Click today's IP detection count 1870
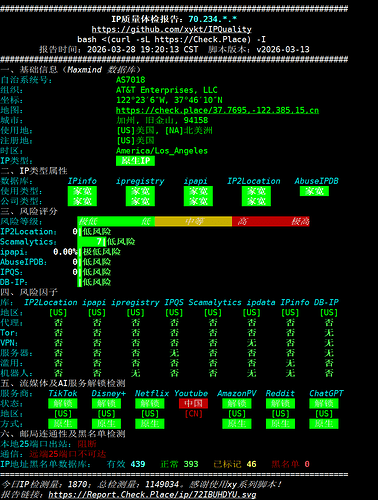This screenshot has width=378, height=500. tap(77, 484)
